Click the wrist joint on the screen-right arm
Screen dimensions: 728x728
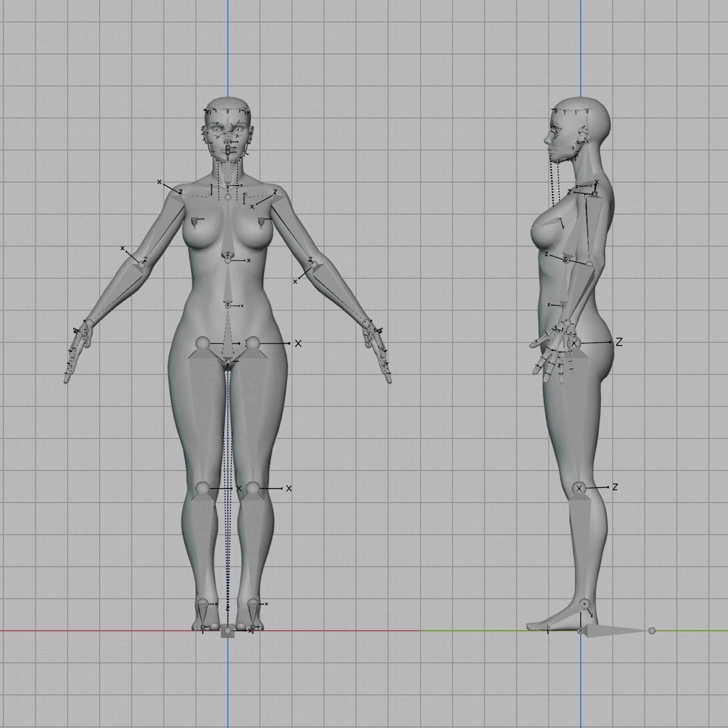[x=366, y=323]
